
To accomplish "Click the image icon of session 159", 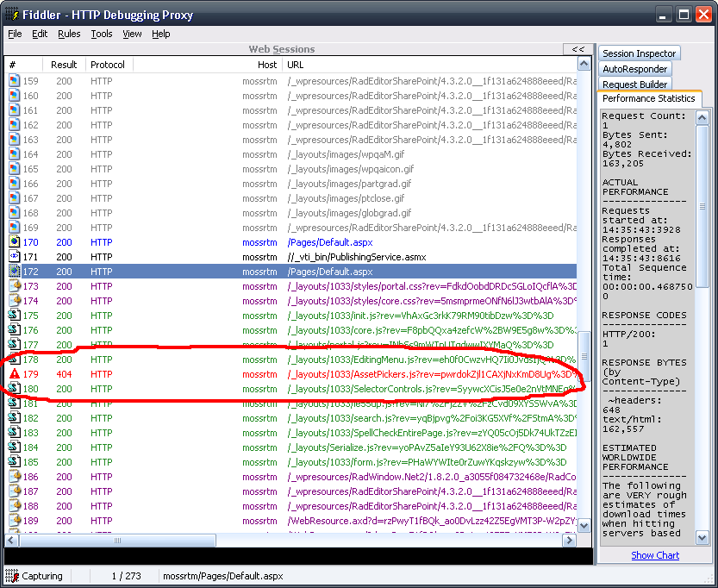I will pyautogui.click(x=15, y=81).
